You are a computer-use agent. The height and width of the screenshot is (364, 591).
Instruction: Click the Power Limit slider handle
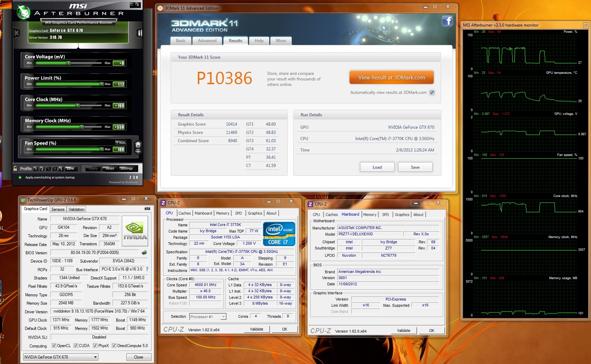[x=102, y=84]
